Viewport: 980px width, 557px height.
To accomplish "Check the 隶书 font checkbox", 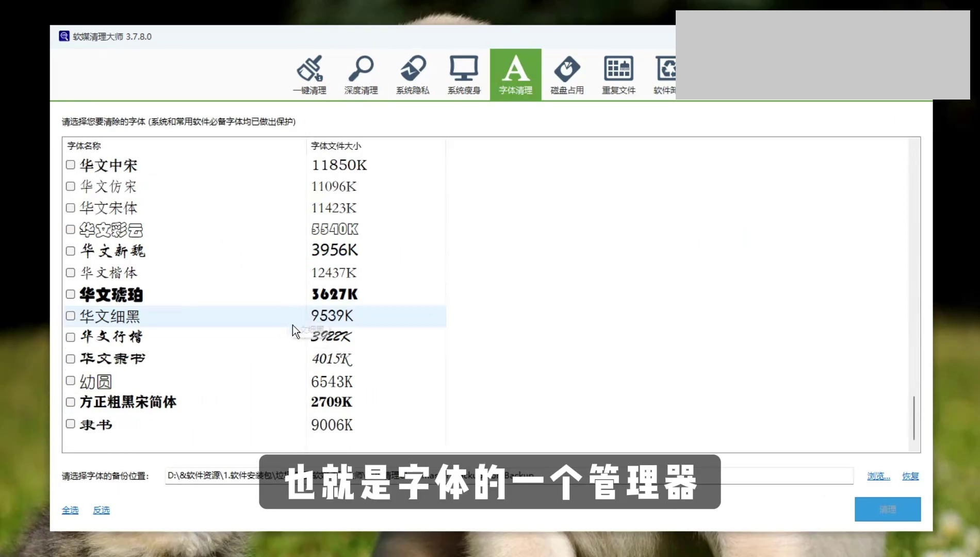I will (x=71, y=423).
